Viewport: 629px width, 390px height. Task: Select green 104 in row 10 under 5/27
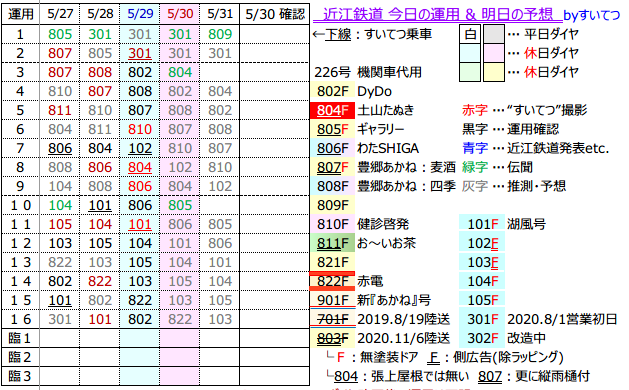click(x=60, y=205)
